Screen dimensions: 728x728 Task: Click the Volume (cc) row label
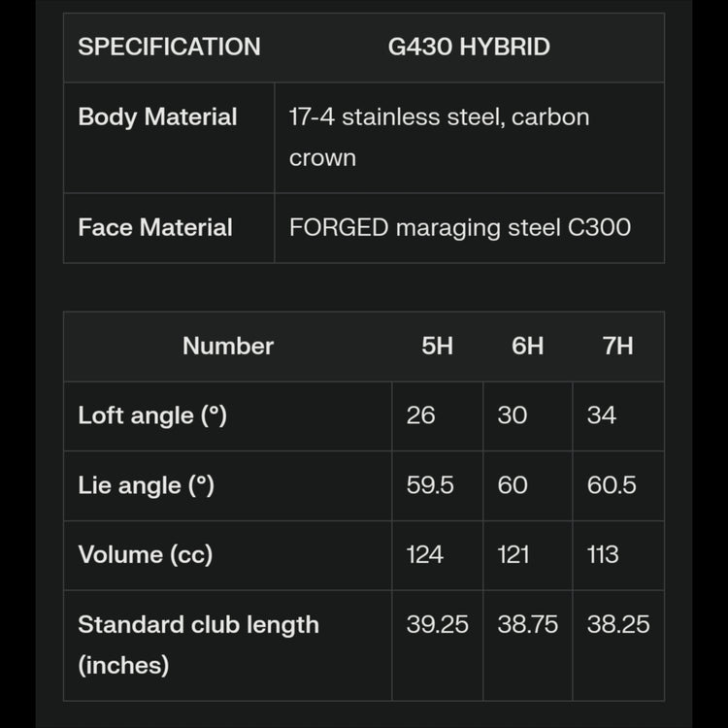point(145,554)
